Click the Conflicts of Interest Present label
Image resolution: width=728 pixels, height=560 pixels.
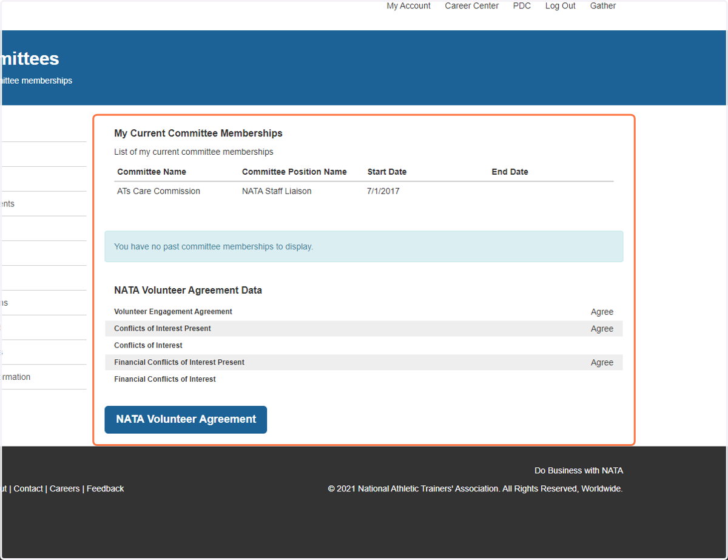pyautogui.click(x=163, y=329)
